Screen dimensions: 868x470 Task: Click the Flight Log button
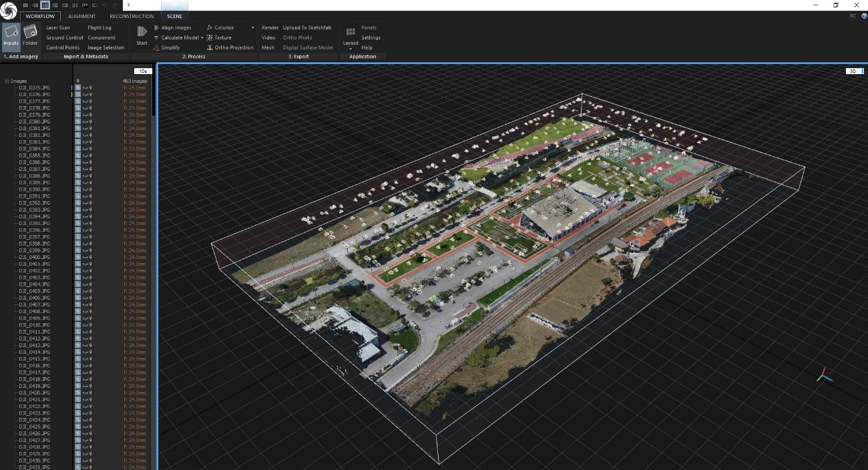[99, 28]
